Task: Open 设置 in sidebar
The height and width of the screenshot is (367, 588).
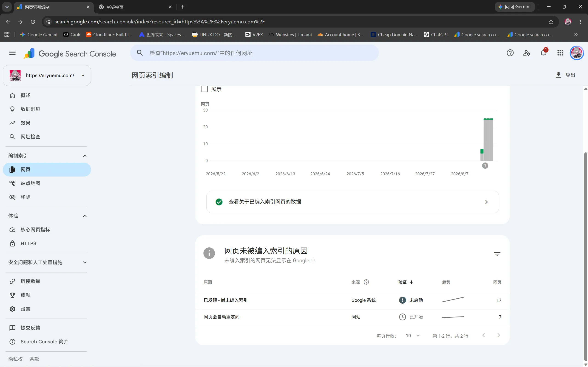Action: [x=47, y=309]
